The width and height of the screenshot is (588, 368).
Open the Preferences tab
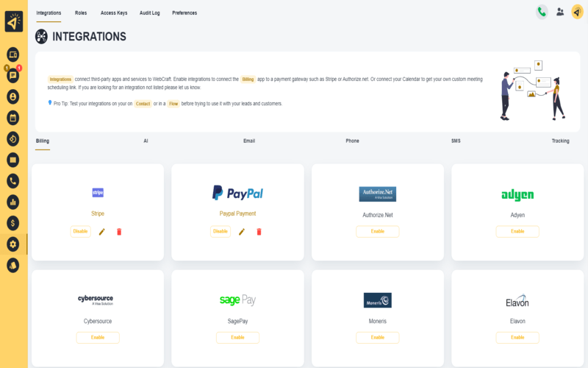coord(184,13)
